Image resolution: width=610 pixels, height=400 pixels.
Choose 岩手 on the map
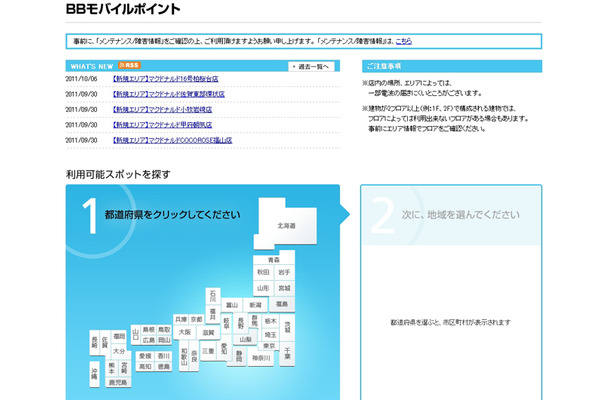point(284,272)
